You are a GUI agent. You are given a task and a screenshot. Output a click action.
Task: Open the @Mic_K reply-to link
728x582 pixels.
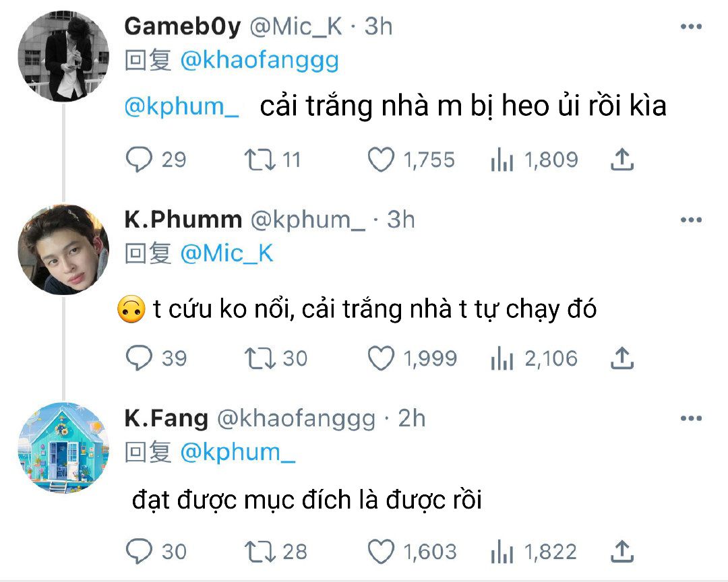coord(226,253)
